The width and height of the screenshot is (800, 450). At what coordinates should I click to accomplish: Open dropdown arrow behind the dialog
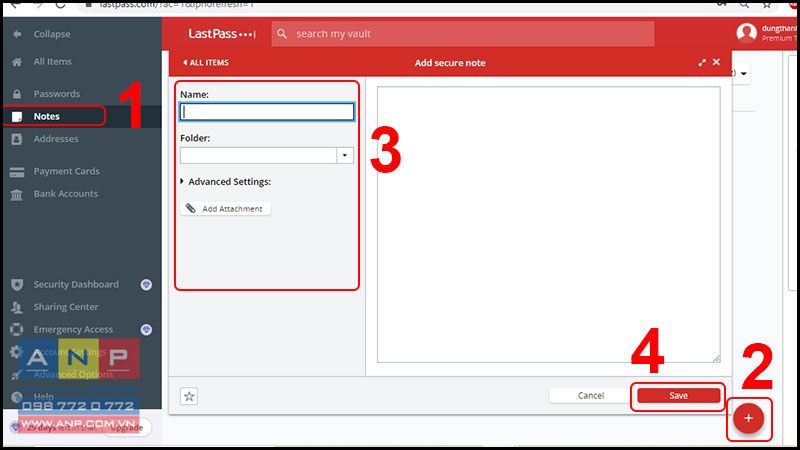point(744,73)
